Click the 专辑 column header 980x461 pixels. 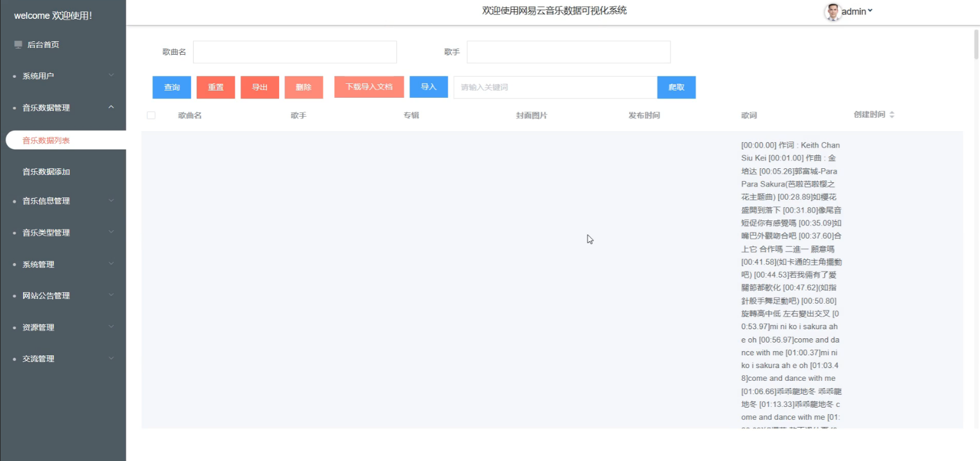[x=411, y=115]
